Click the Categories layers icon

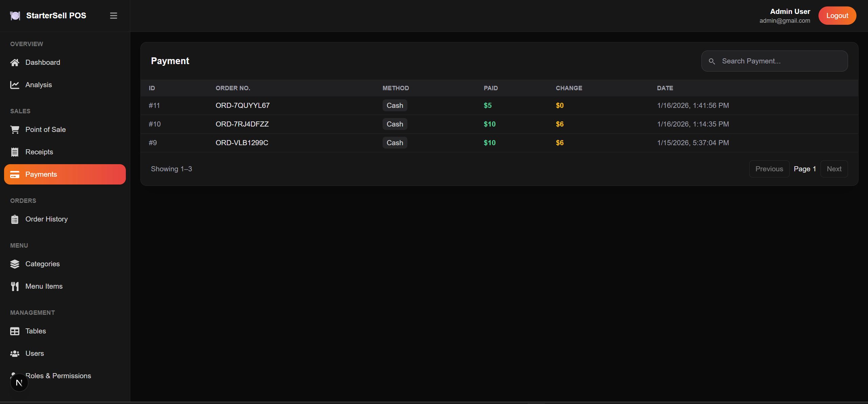coord(15,264)
